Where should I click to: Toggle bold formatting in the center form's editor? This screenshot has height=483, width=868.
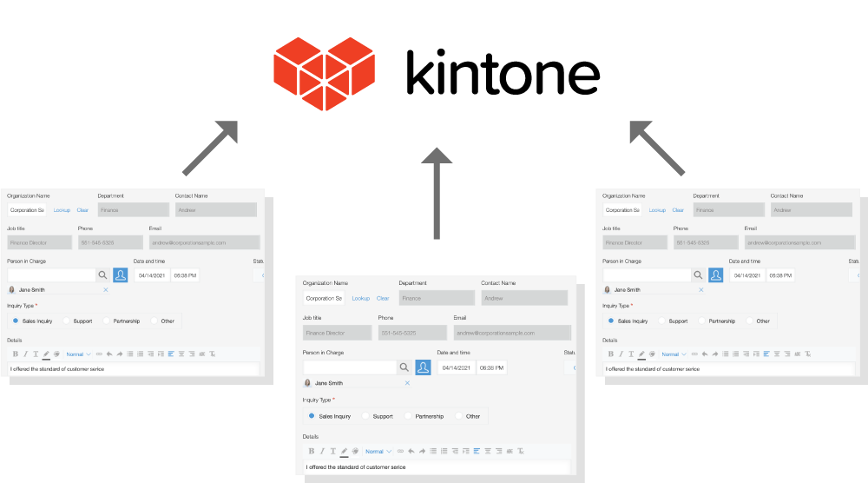click(x=312, y=451)
